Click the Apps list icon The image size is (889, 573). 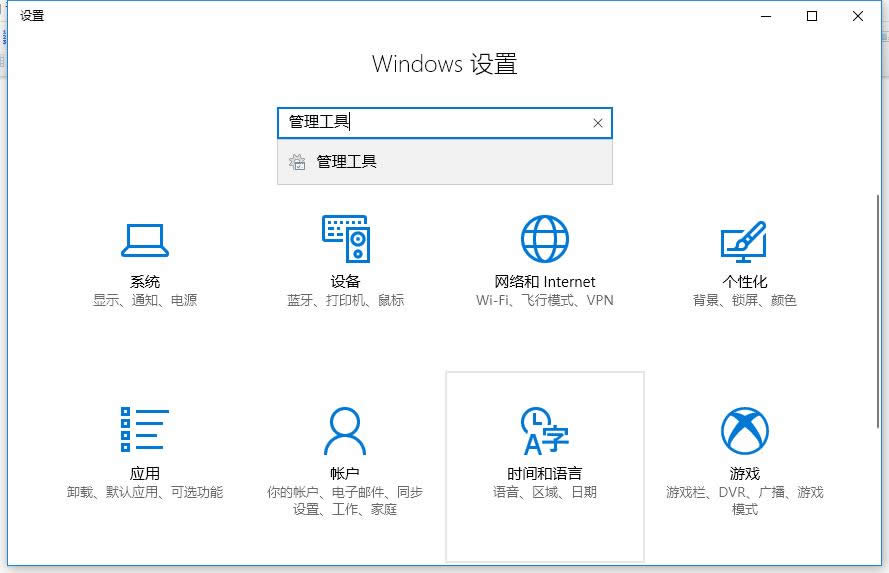[145, 430]
